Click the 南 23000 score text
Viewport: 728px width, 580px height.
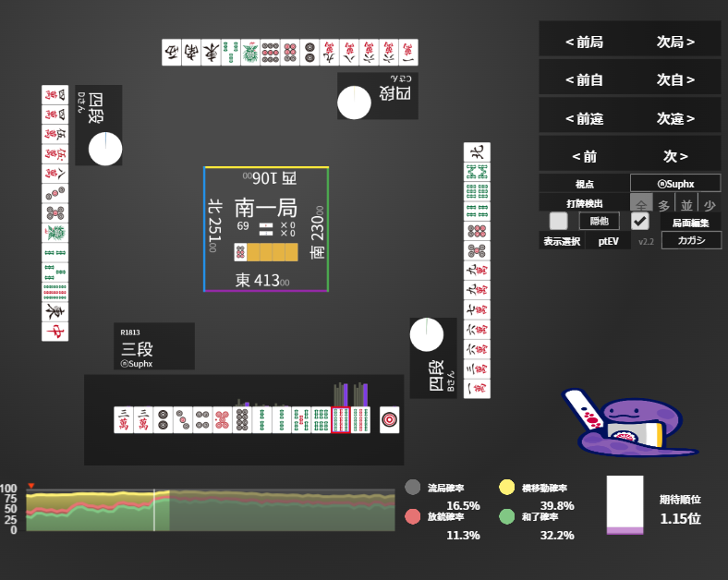pyautogui.click(x=317, y=233)
